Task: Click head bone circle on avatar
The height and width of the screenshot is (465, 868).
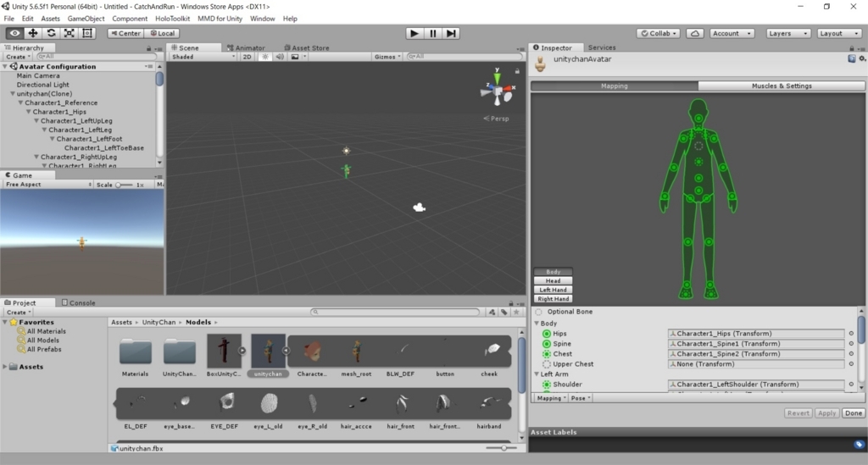Action: tap(698, 119)
